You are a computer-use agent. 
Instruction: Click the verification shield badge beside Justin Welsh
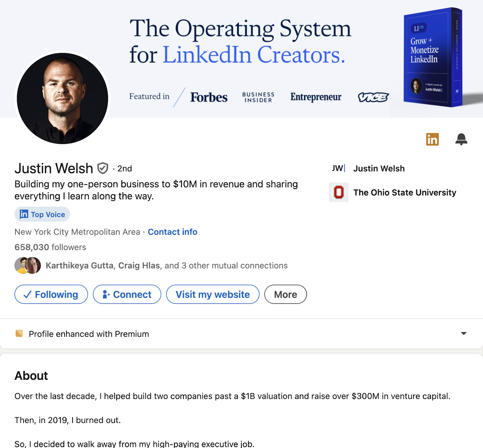[x=103, y=168]
